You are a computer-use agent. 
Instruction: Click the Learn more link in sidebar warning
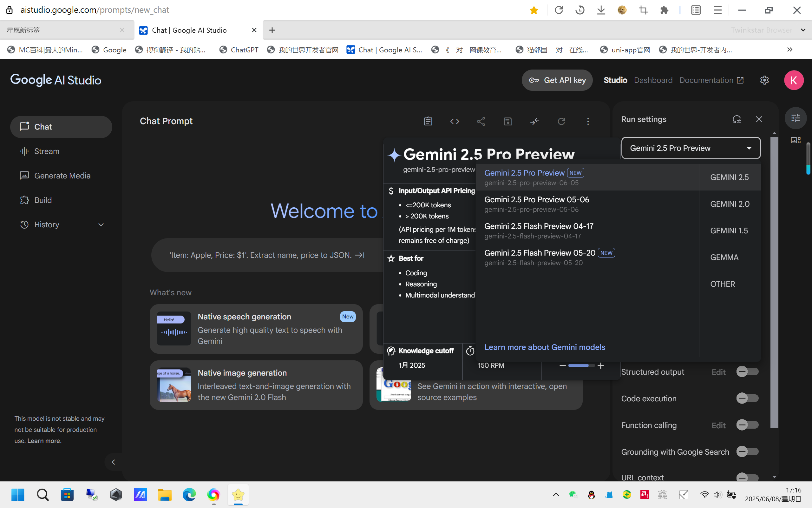(x=44, y=441)
